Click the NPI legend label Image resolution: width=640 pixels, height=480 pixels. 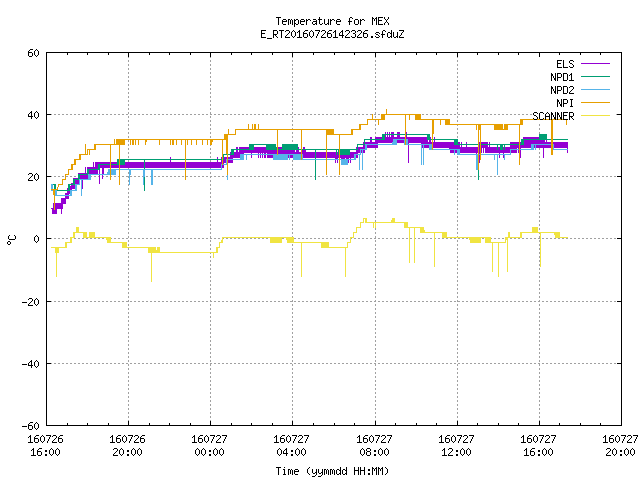click(x=565, y=103)
